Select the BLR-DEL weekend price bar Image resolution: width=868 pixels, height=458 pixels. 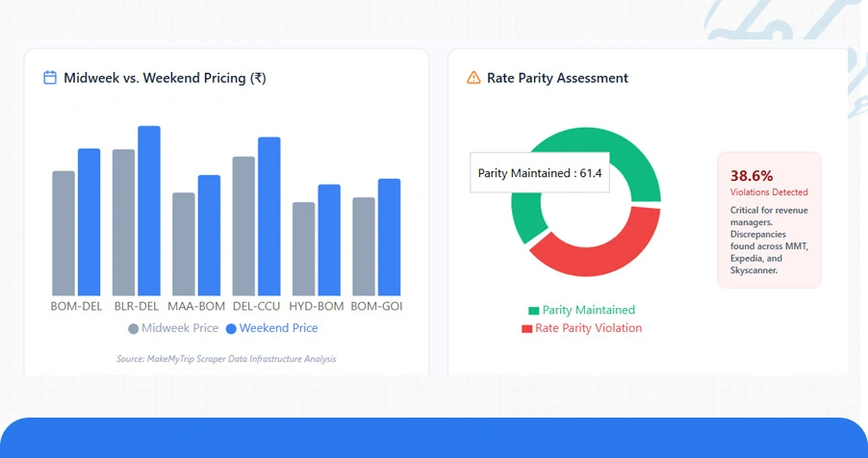(x=149, y=210)
